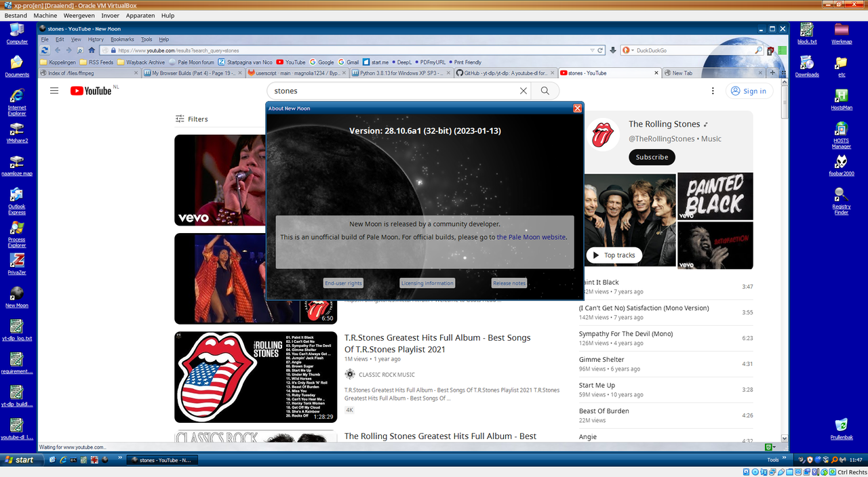Open the Bookmarks menu
868x477 pixels.
click(x=123, y=39)
